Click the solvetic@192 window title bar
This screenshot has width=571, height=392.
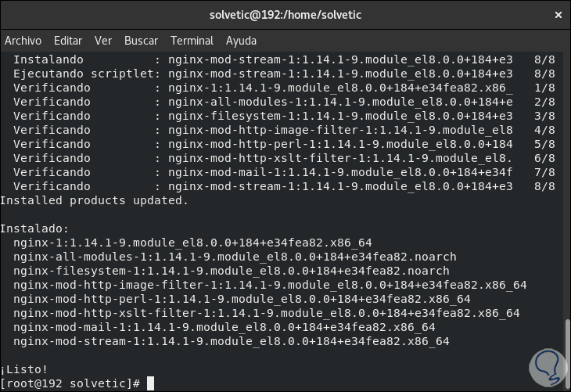(x=285, y=14)
